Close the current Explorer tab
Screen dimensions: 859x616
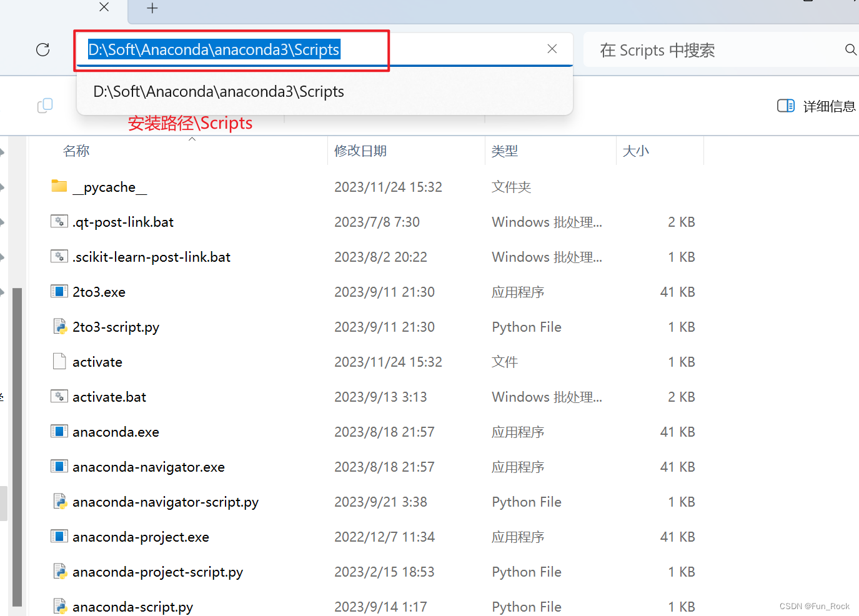(x=104, y=7)
